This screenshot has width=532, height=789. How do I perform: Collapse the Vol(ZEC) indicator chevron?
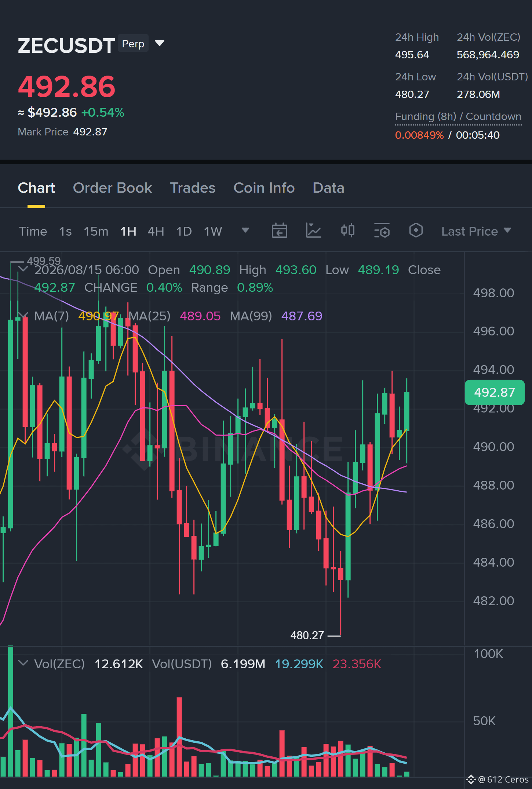(x=23, y=663)
